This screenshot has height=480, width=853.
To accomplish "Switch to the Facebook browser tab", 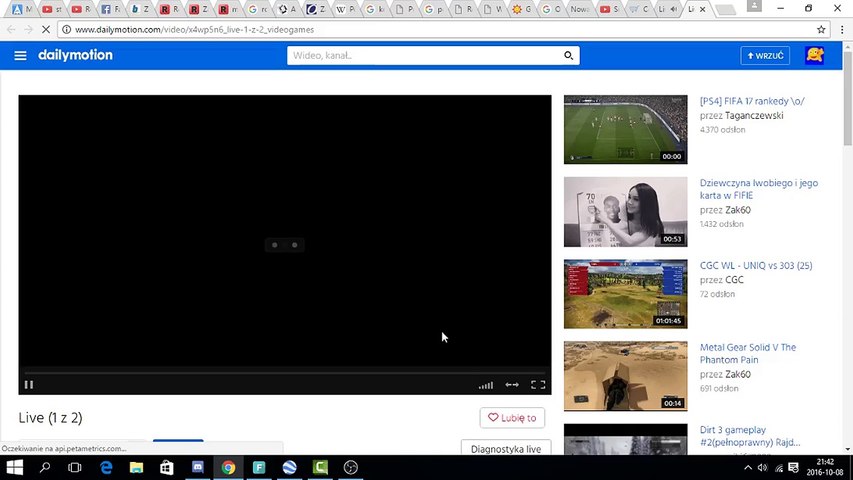I will click(110, 9).
